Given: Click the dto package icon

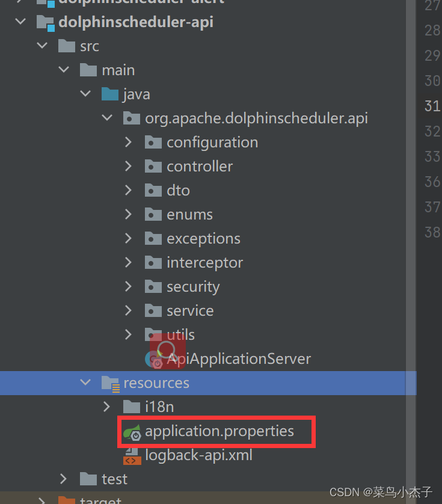Looking at the screenshot, I should [153, 190].
